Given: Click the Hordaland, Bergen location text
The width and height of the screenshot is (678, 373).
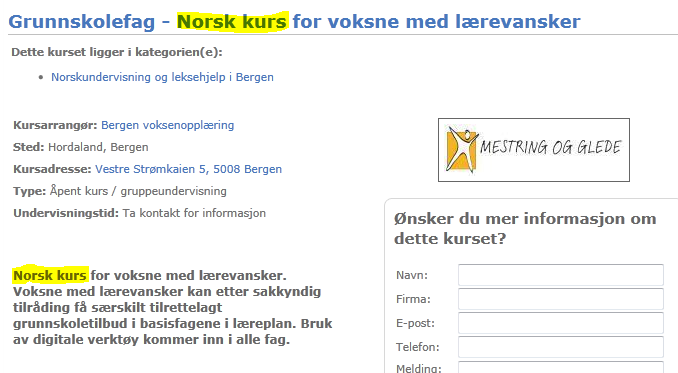Looking at the screenshot, I should [98, 147].
